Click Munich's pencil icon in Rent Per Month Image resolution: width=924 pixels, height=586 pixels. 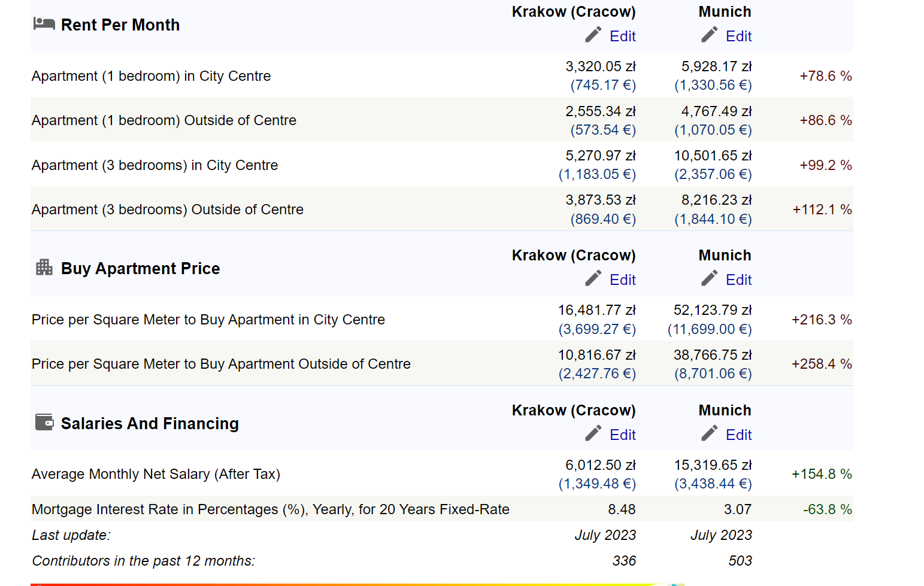709,35
